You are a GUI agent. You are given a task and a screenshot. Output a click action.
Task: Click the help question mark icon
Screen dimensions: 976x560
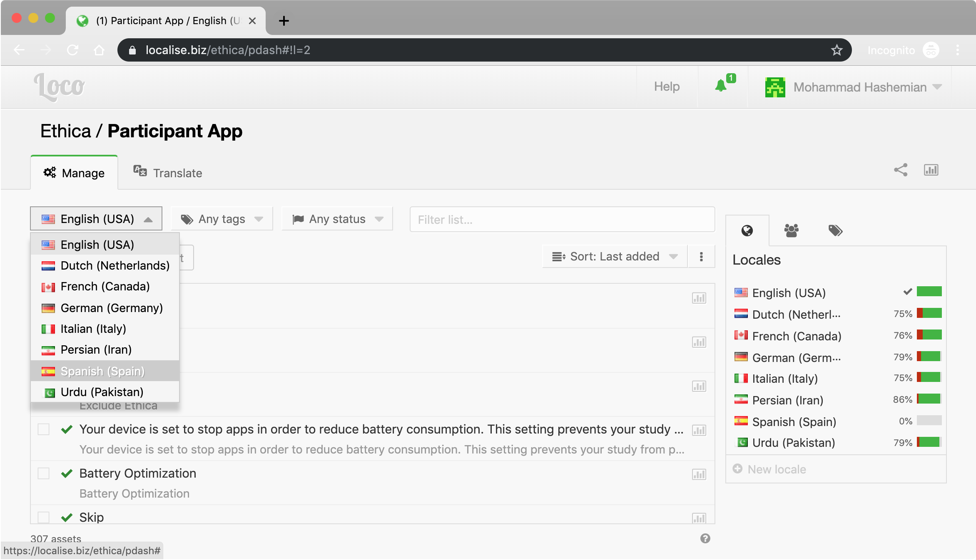[x=705, y=538]
